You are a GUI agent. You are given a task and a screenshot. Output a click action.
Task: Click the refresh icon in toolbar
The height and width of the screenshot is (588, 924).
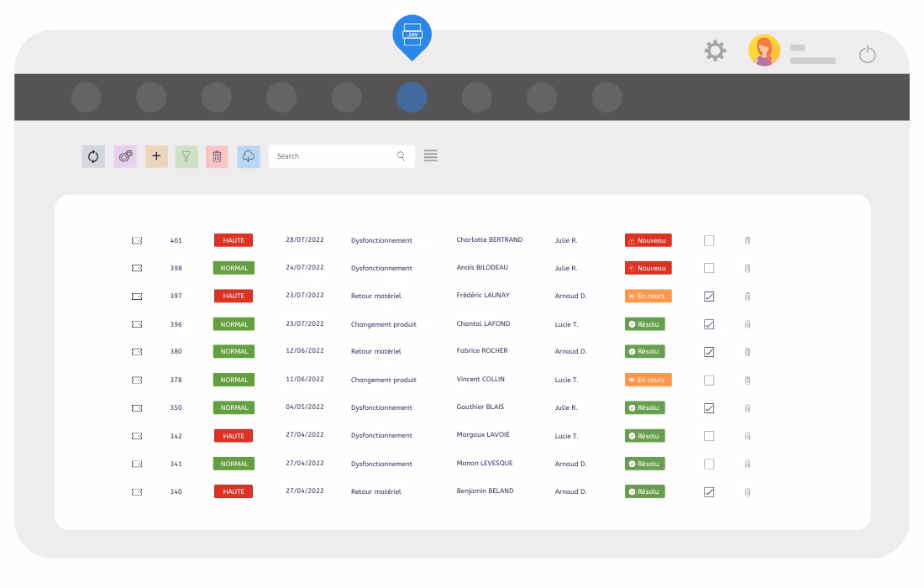point(93,156)
